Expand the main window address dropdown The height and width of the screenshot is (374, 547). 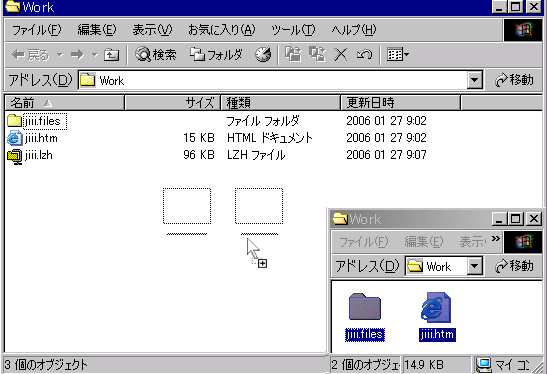pos(474,81)
